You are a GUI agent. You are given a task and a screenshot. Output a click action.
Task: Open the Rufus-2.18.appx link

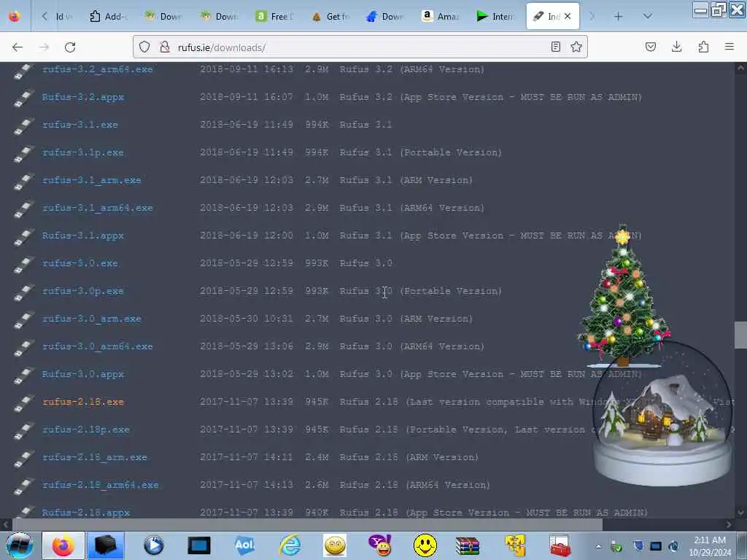pyautogui.click(x=86, y=513)
